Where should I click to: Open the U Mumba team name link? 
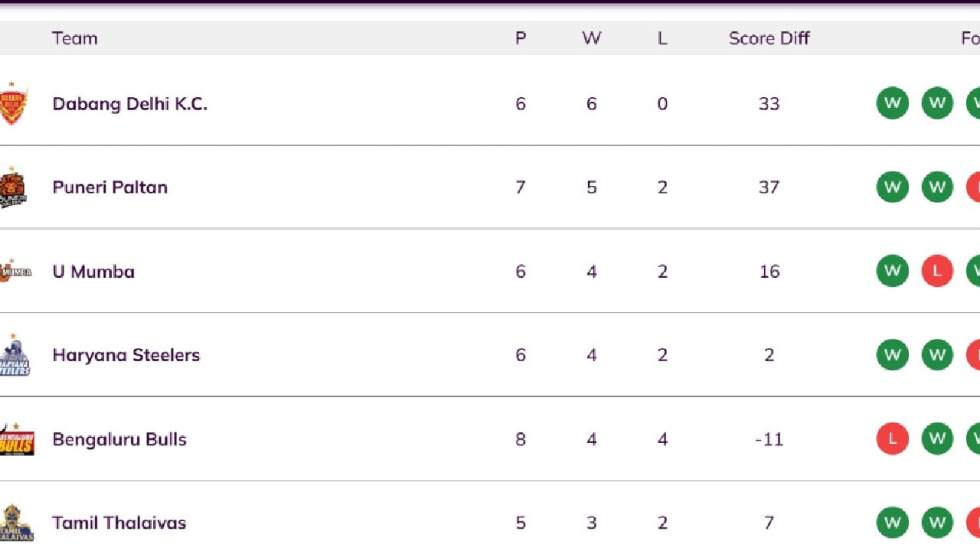pos(93,272)
